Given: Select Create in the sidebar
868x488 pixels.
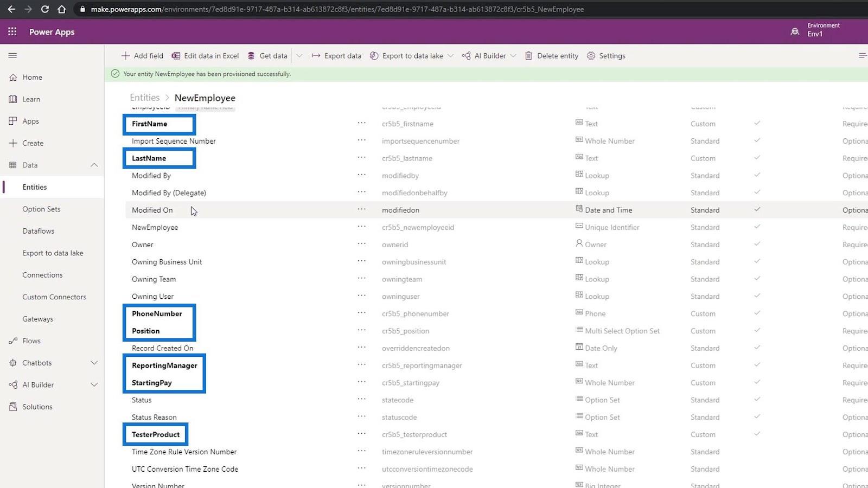Looking at the screenshot, I should pos(33,143).
